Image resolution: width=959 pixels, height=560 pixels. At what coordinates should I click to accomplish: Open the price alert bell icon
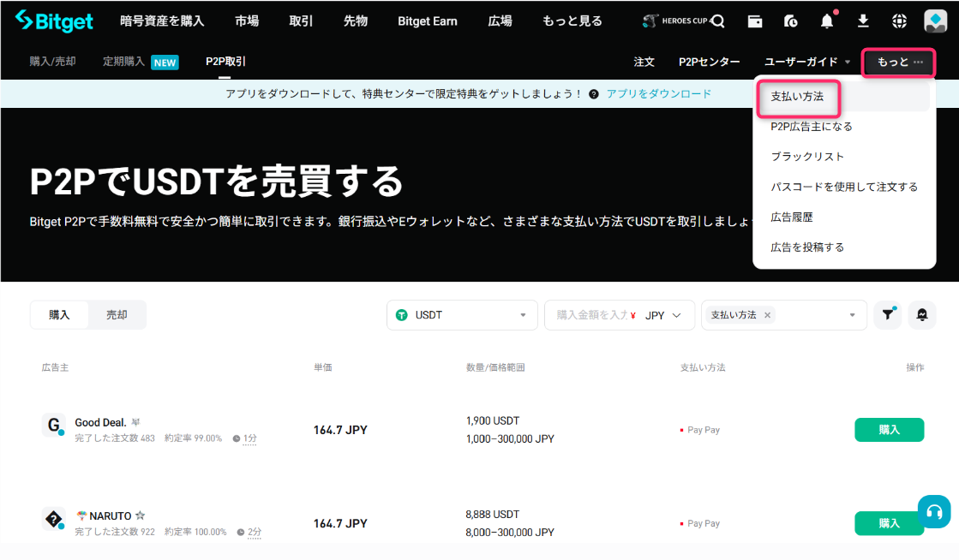(921, 315)
